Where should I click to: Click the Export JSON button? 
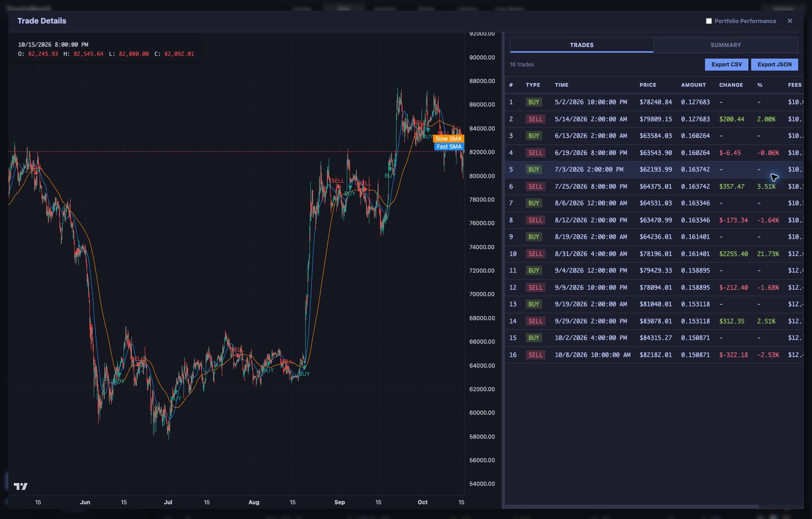click(774, 65)
